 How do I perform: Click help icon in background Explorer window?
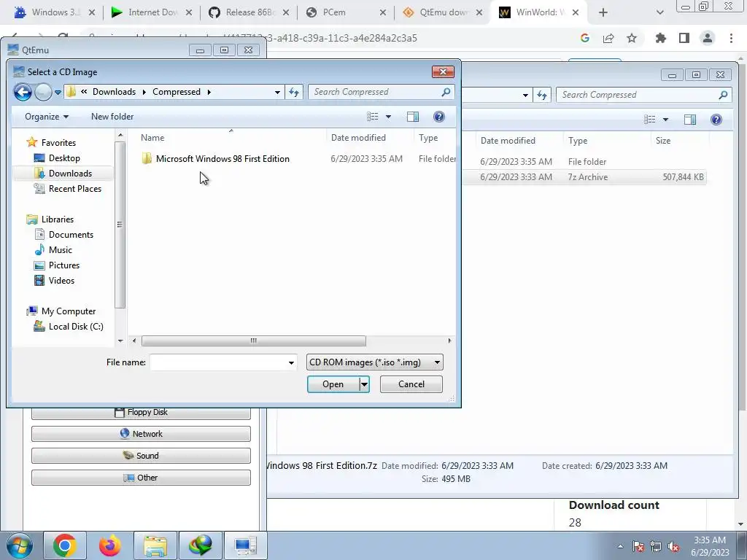pos(716,120)
